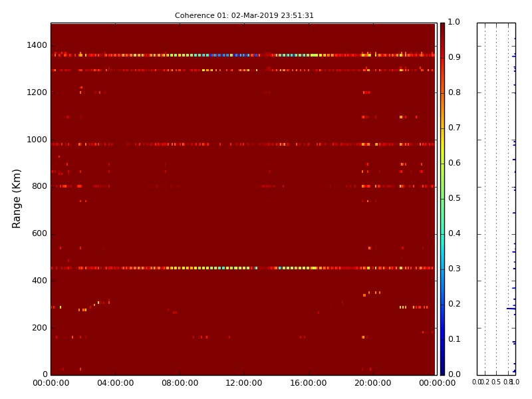This screenshot has height=399, width=532.
Task: Click the colorbar 0.7 label
Action: pyautogui.click(x=454, y=128)
